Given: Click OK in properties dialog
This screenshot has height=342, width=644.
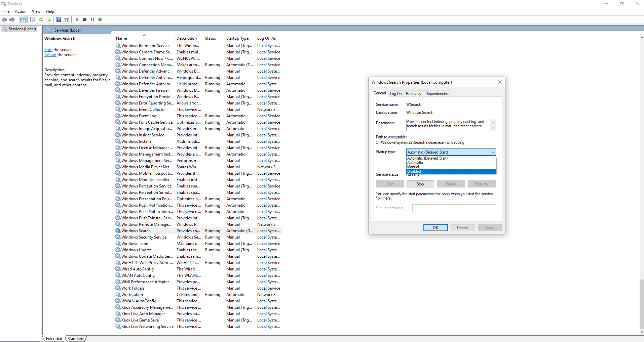Looking at the screenshot, I should (x=435, y=228).
